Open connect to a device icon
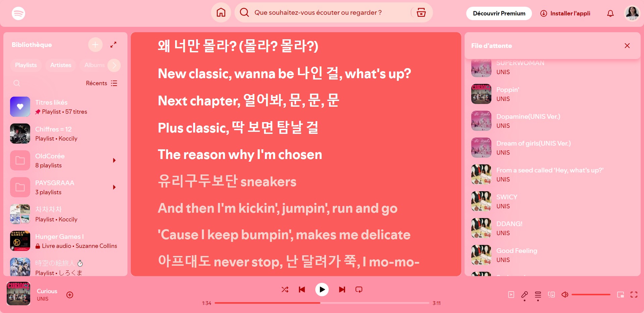 point(551,295)
